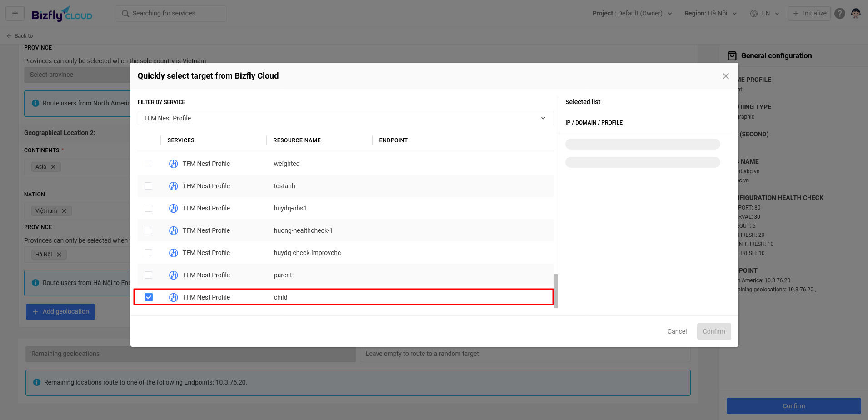Select the testanh resource name

pyautogui.click(x=284, y=186)
